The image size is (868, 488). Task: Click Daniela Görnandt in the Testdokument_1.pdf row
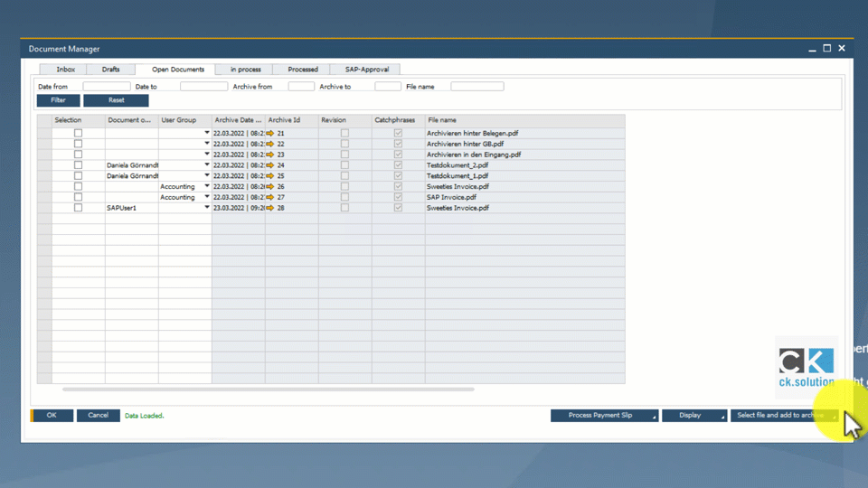point(132,176)
